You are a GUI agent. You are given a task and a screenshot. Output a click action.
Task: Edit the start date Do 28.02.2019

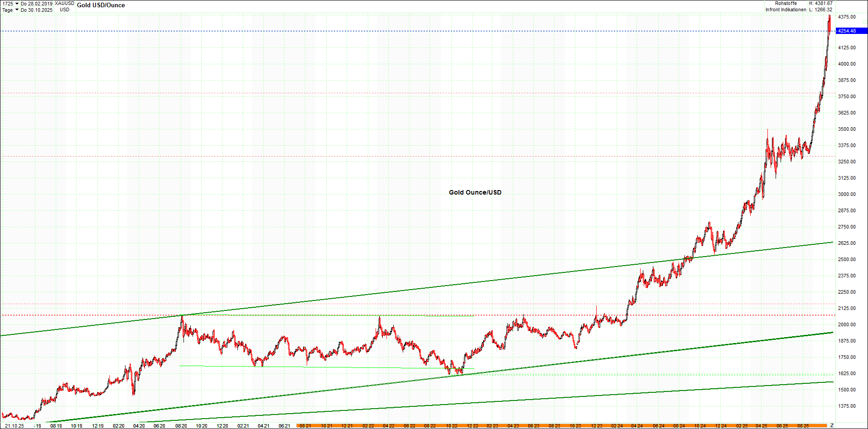[x=37, y=3]
